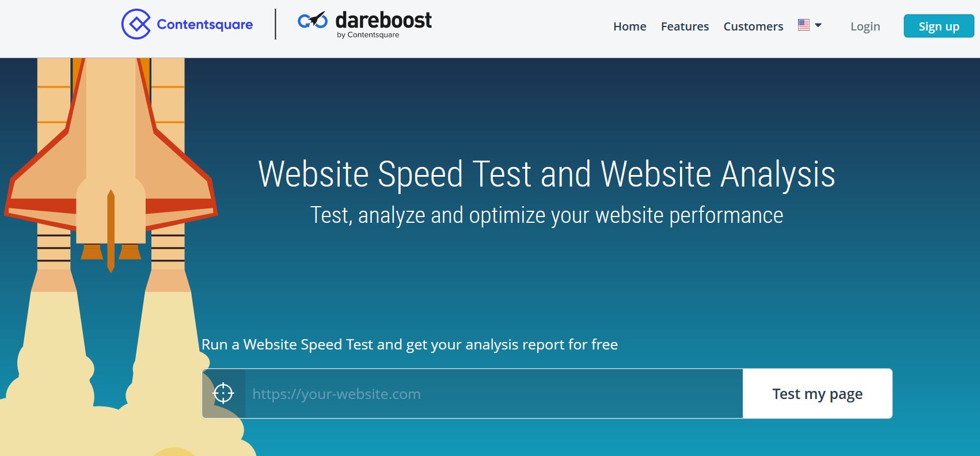
Task: Open the Features menu item
Action: click(x=685, y=26)
